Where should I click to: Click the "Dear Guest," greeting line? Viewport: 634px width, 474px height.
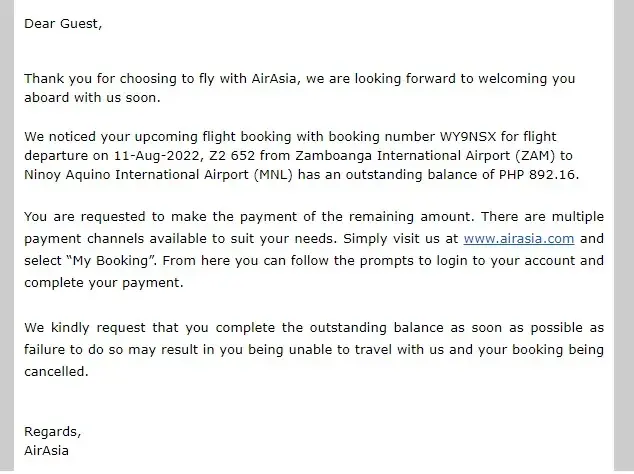coord(63,23)
